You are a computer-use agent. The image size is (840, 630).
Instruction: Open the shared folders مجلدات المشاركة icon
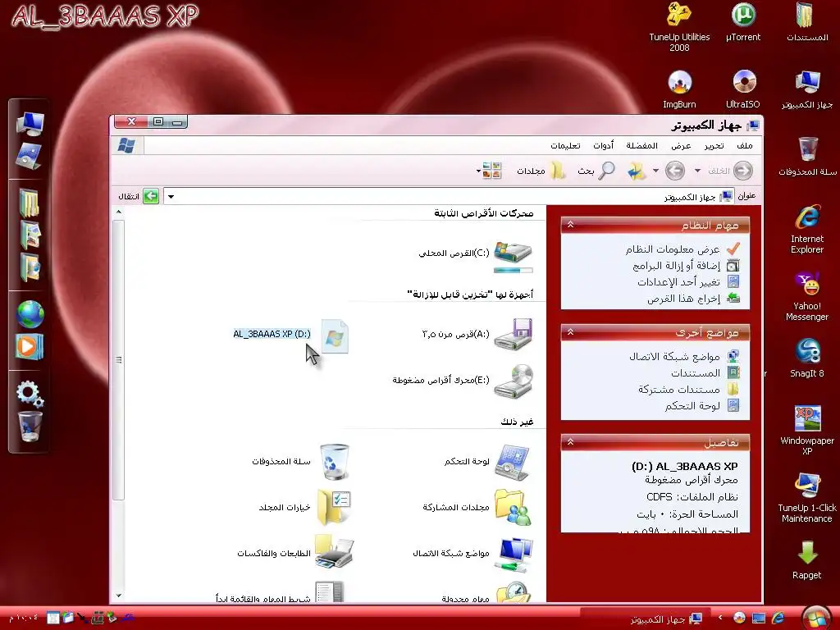coord(513,507)
